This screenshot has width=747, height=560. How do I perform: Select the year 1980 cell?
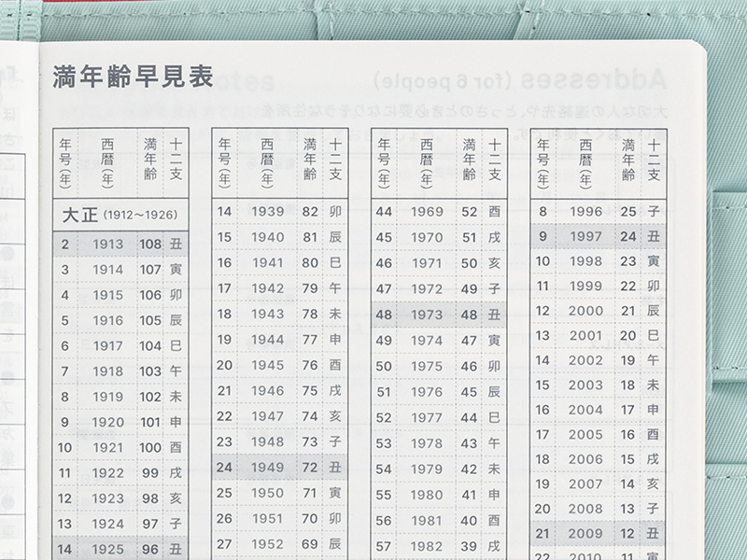[x=427, y=495]
